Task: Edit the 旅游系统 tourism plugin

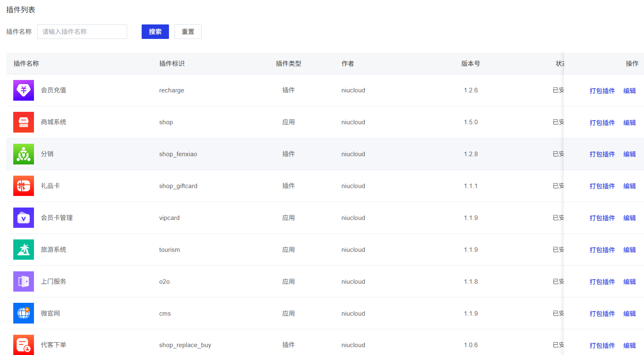Action: 629,250
